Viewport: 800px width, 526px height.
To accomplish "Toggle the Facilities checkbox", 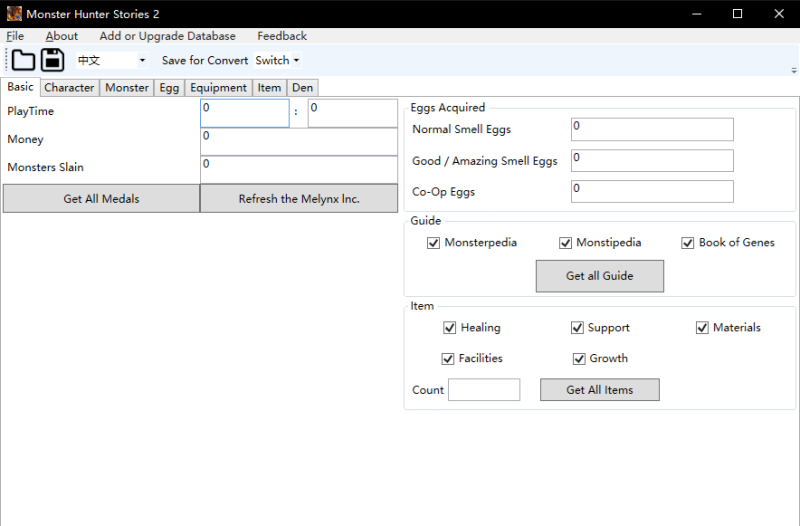I will coord(447,359).
